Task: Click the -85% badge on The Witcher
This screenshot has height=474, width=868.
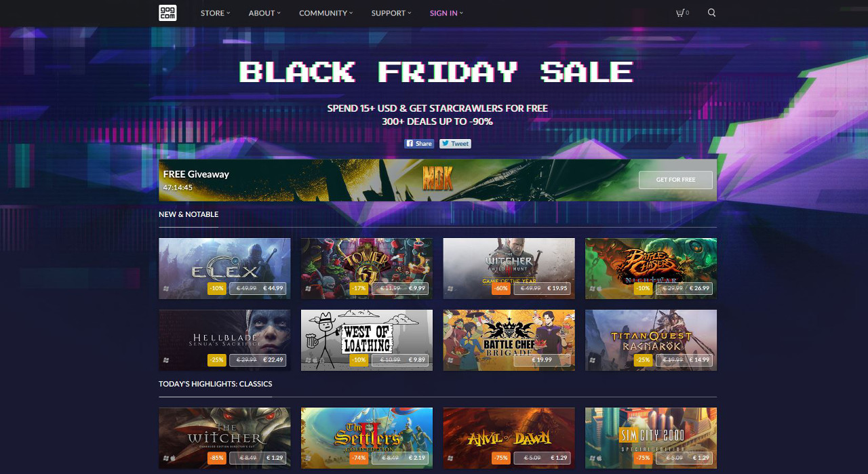Action: pyautogui.click(x=216, y=458)
